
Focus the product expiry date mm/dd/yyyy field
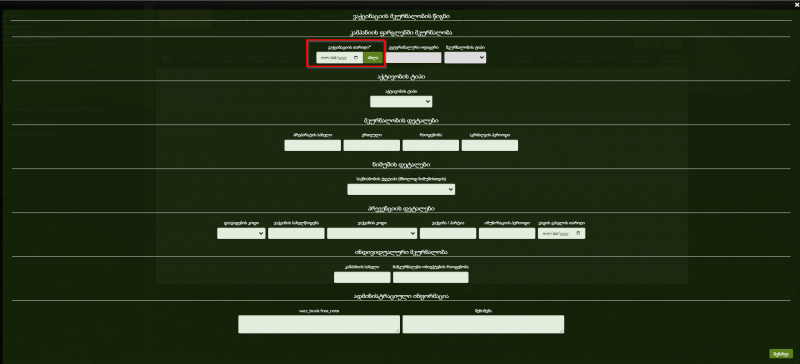coord(561,233)
